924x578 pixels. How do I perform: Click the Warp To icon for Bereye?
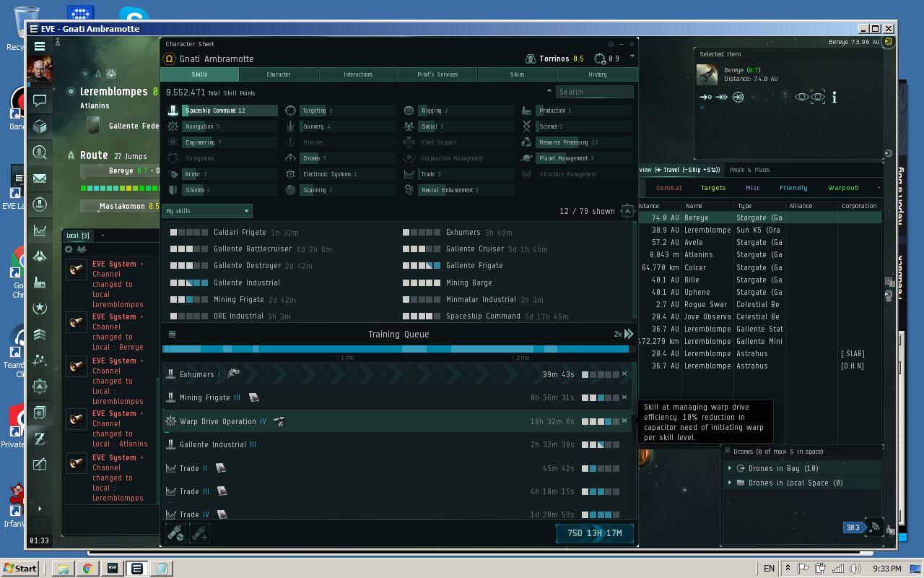tap(721, 97)
